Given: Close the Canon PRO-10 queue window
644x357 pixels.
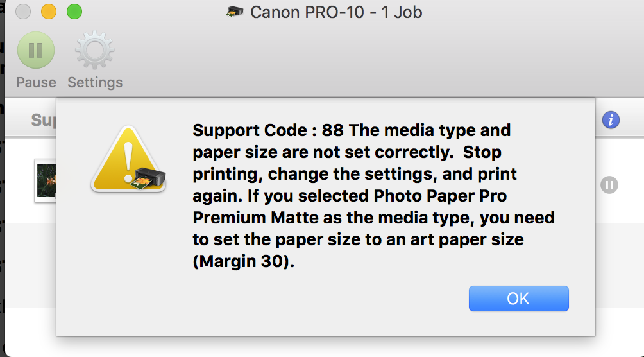Looking at the screenshot, I should click(23, 12).
